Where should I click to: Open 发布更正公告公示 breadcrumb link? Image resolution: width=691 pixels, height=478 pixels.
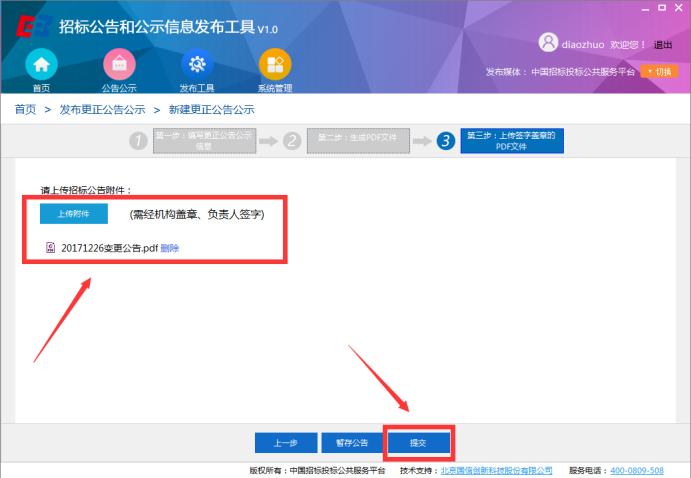click(x=102, y=109)
